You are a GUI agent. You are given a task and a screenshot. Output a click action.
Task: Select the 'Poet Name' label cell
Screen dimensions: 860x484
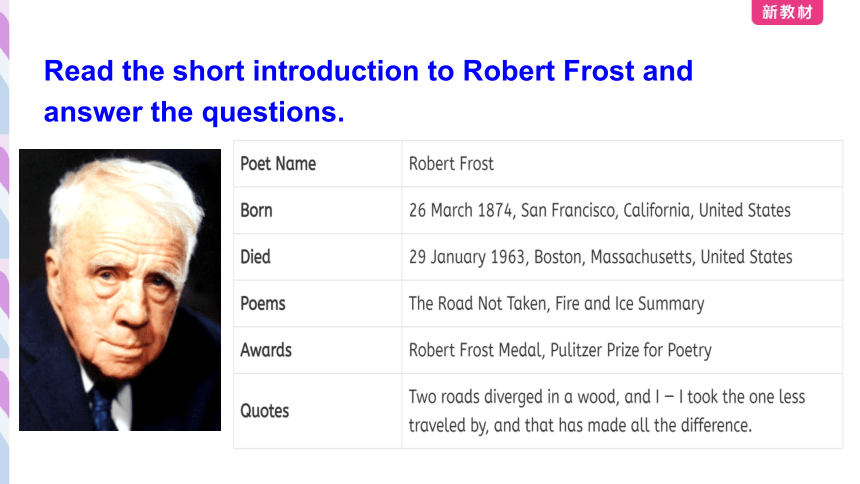pyautogui.click(x=318, y=164)
